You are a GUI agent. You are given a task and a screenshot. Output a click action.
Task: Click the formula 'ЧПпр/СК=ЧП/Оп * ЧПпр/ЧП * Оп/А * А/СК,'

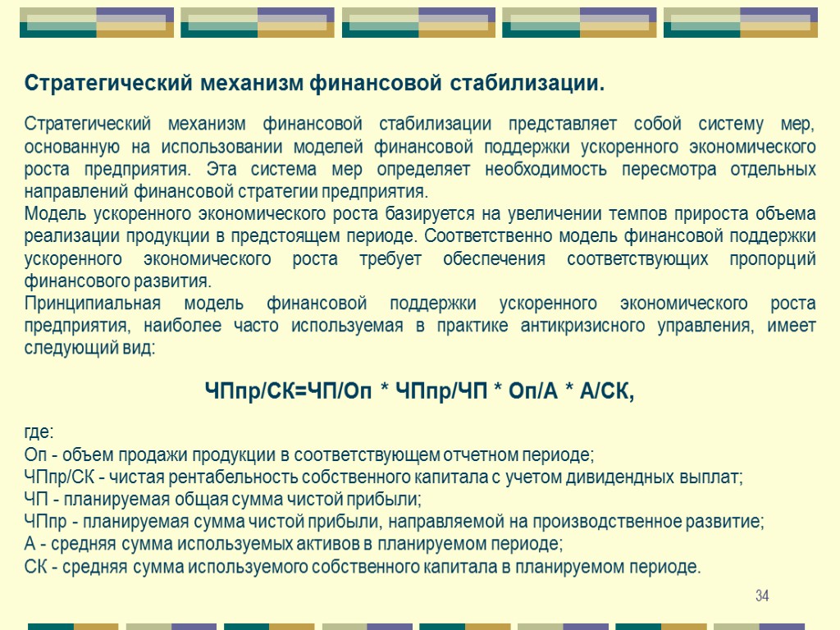tap(419, 391)
